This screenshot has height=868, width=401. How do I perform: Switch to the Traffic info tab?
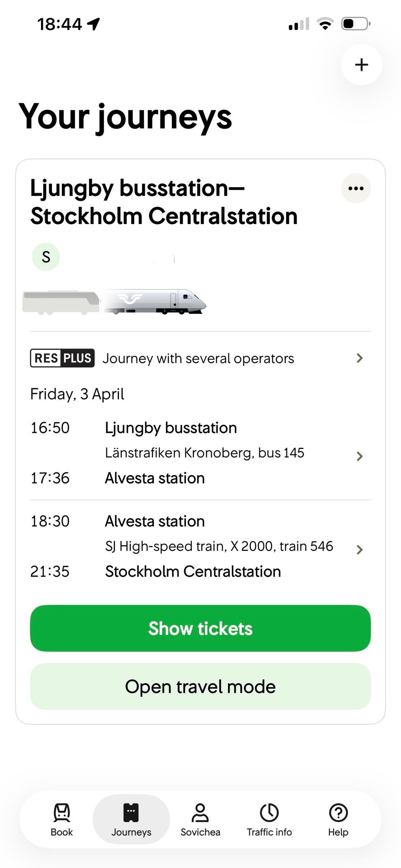269,820
